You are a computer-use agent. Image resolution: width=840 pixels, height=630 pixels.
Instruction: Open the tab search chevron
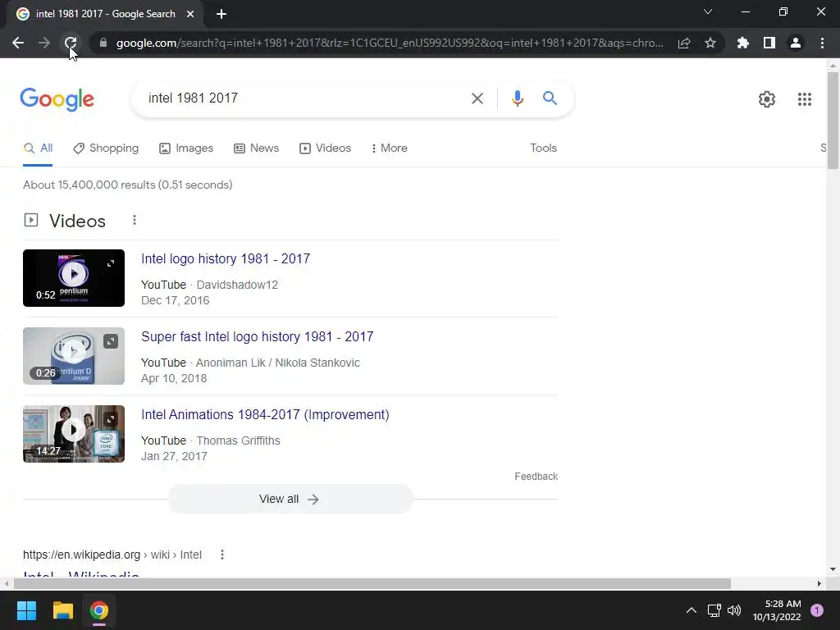708,11
